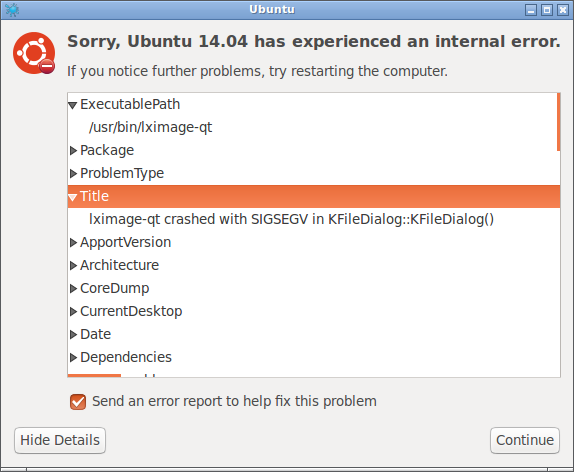The height and width of the screenshot is (472, 574).
Task: Close the Ubuntu error dialog window
Action: pos(562,10)
